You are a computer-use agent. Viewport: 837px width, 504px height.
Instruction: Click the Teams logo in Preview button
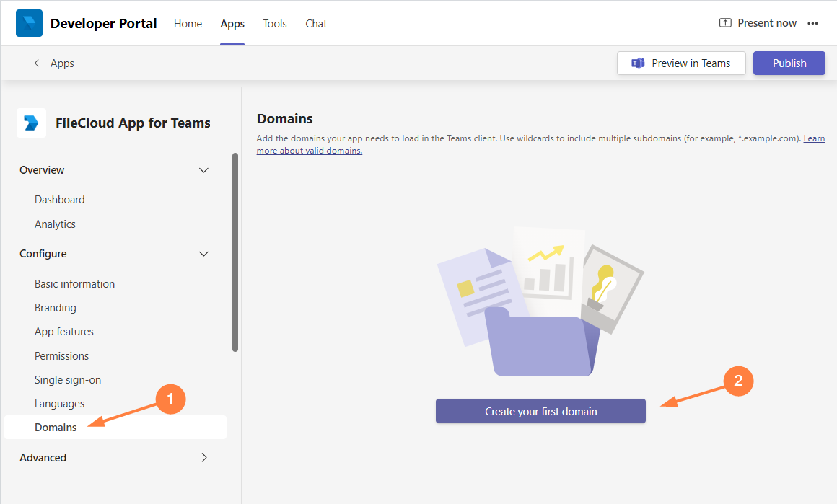point(638,63)
